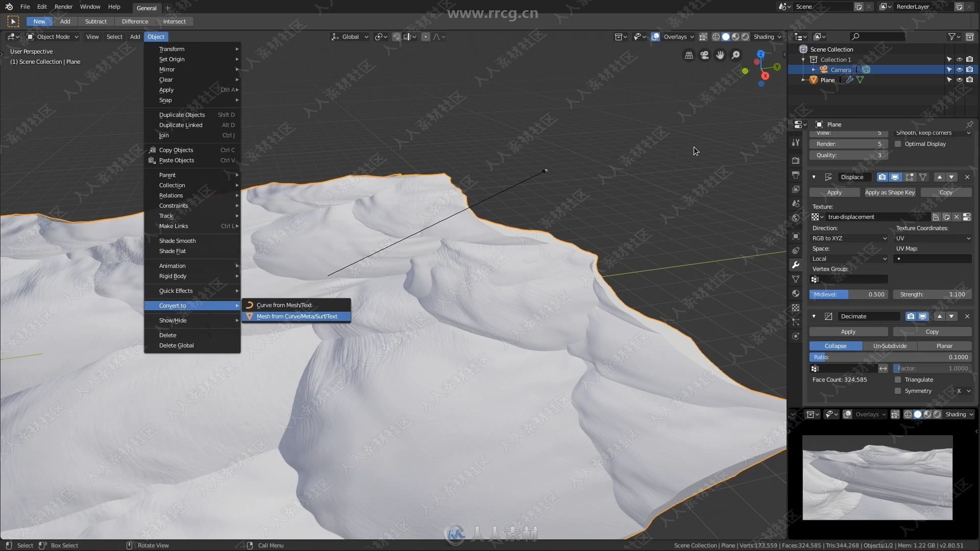Click the RGB to XYZ direction dropdown
The image size is (980, 551).
tap(848, 238)
